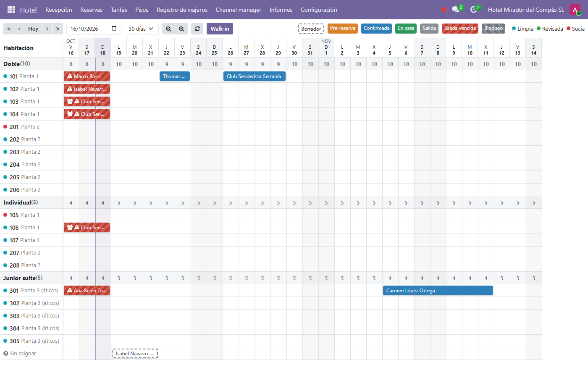Zoom in the planning timeline
588x378 pixels.
(x=181, y=29)
